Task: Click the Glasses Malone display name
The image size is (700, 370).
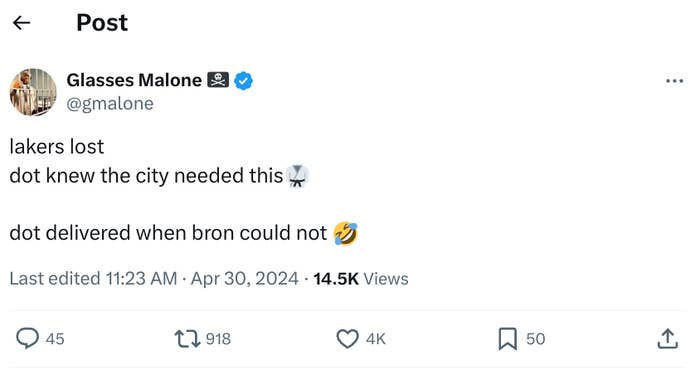Action: pyautogui.click(x=134, y=80)
